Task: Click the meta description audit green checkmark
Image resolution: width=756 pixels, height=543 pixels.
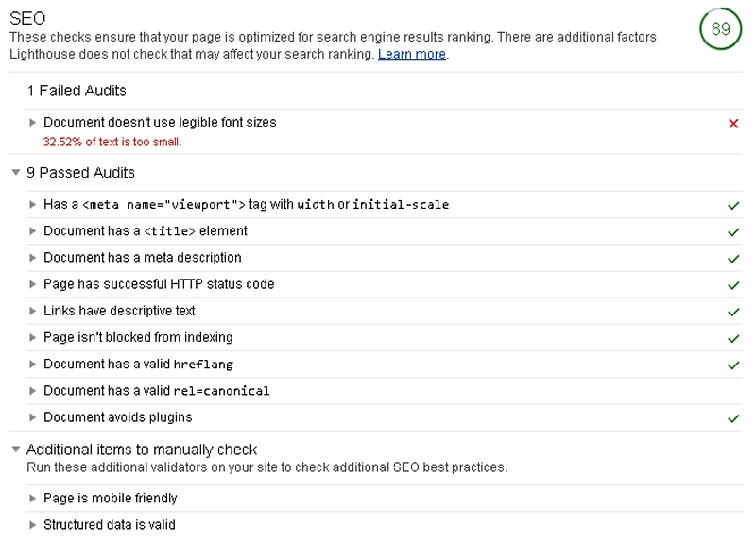Action: tap(733, 259)
